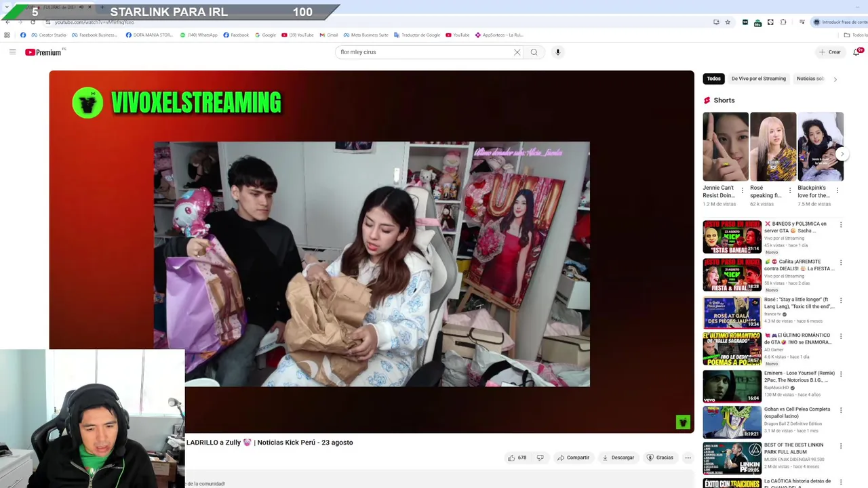The width and height of the screenshot is (868, 488).
Task: Go back to previous page
Action: pos(7,22)
